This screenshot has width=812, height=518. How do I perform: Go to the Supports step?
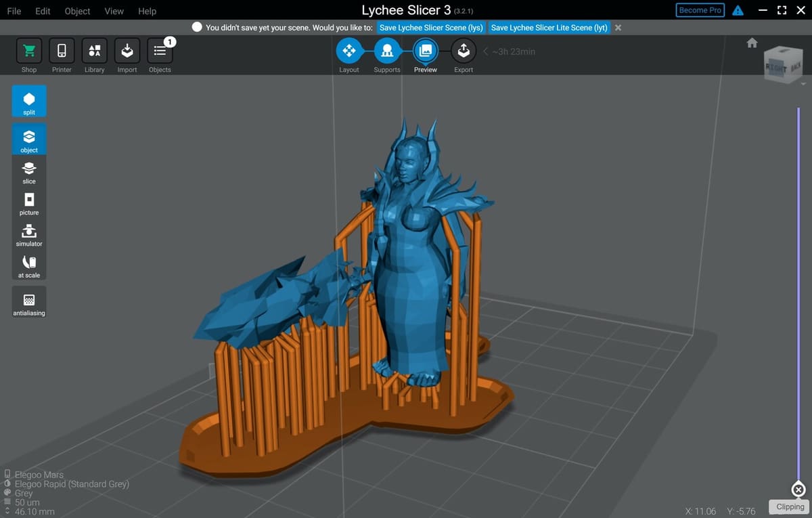tap(387, 50)
